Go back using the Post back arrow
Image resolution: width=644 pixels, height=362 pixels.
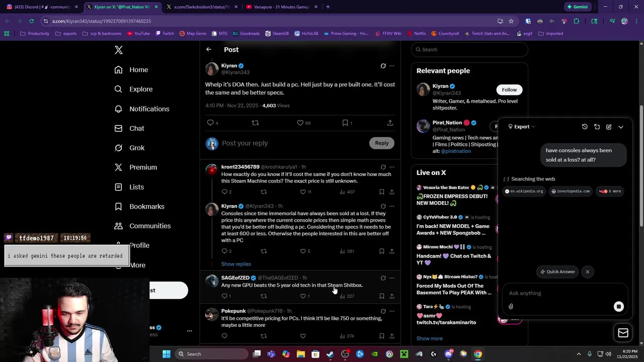tap(209, 49)
